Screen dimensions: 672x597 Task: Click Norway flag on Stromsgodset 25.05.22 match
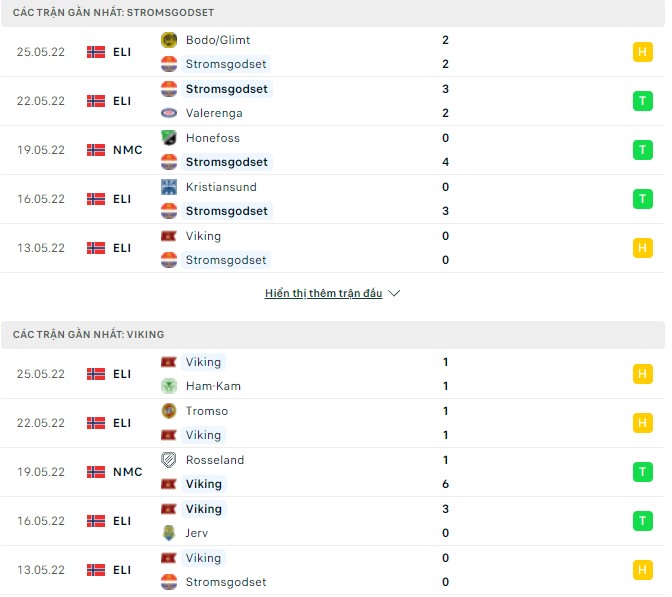click(96, 52)
